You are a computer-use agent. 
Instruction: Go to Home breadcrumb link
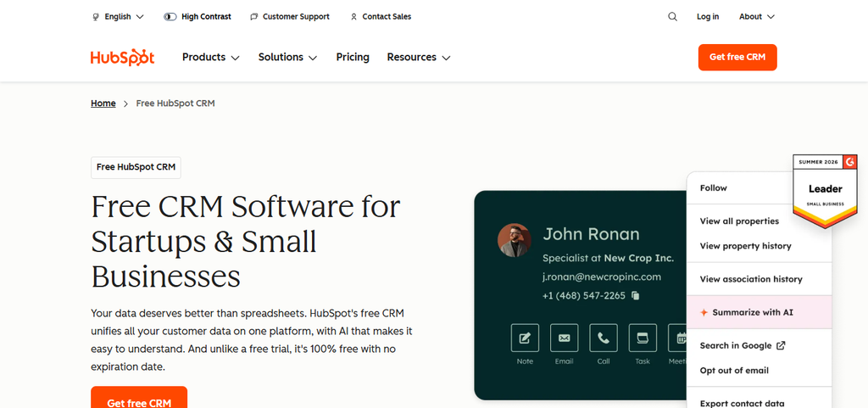(103, 103)
